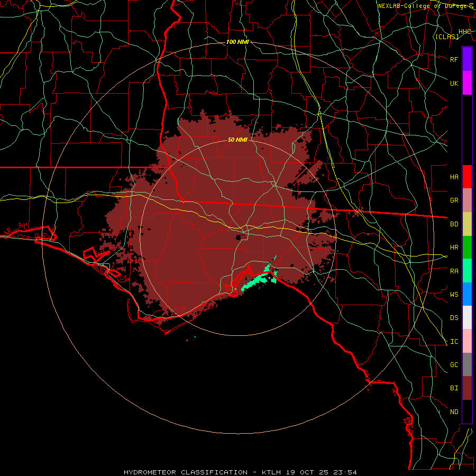This screenshot has width=476, height=476.
Task: Click the brown BI legend swatch
Action: (x=467, y=388)
